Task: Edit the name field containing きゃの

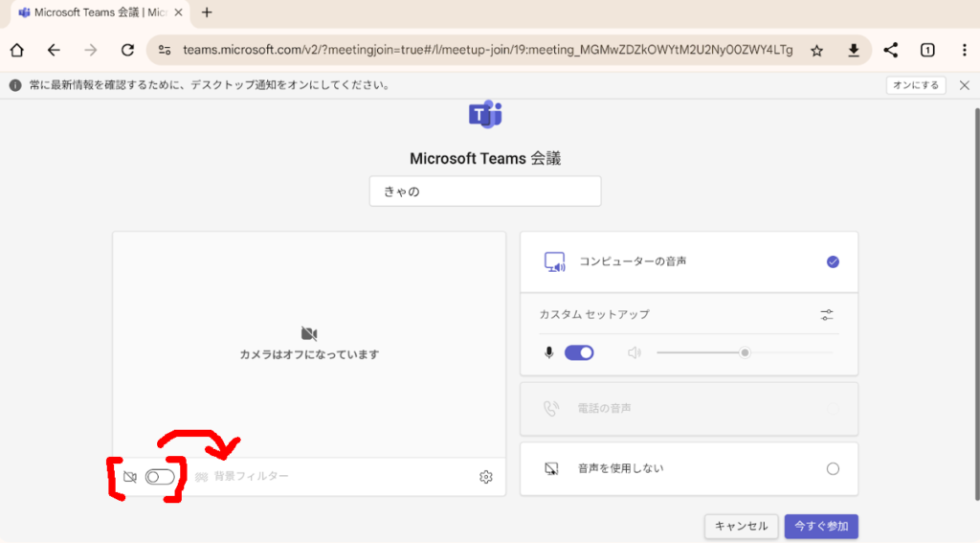Action: (x=485, y=192)
